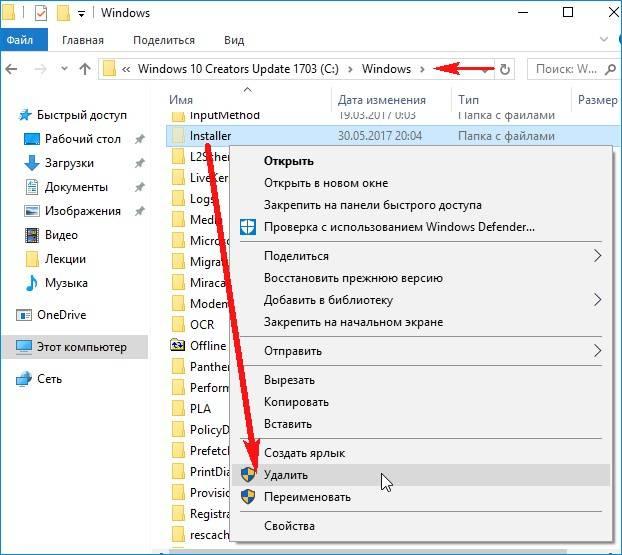Sort by the Тип column header
The width and height of the screenshot is (622, 555).
coord(468,100)
